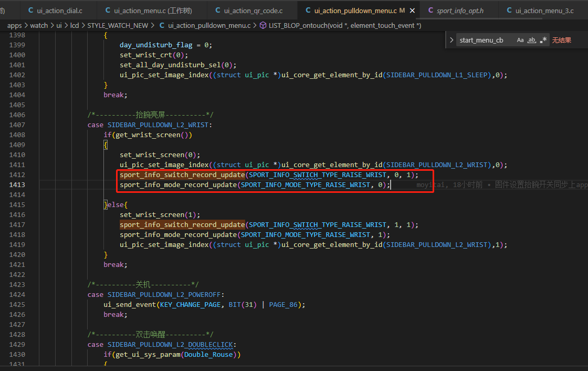Select the ui_action_menu_3.c tab
The width and height of the screenshot is (588, 371).
pos(544,11)
